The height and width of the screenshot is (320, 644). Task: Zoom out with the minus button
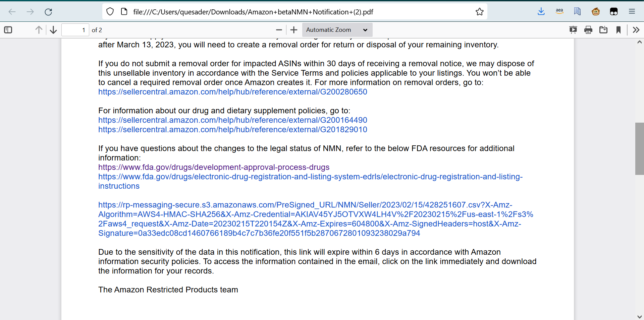click(x=279, y=30)
